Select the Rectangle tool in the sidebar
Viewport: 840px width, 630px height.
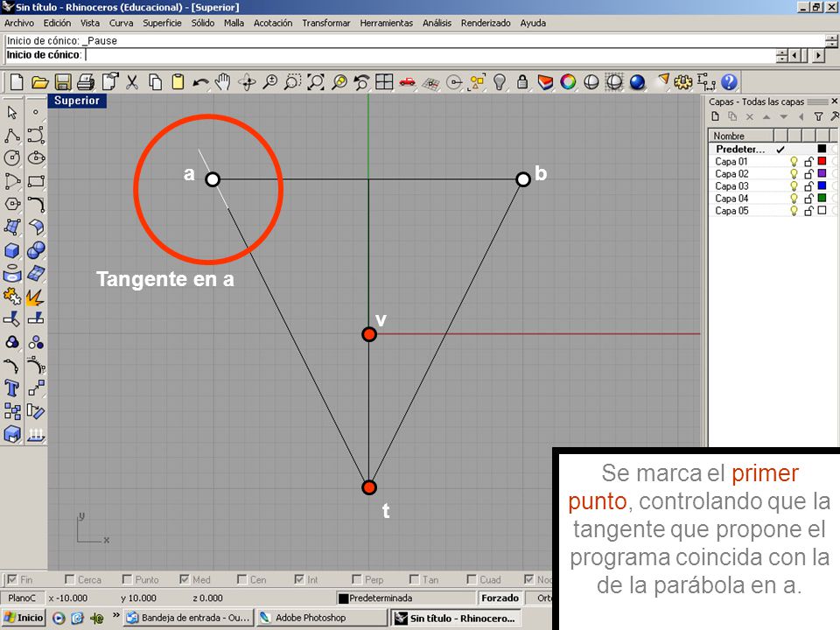[x=36, y=181]
